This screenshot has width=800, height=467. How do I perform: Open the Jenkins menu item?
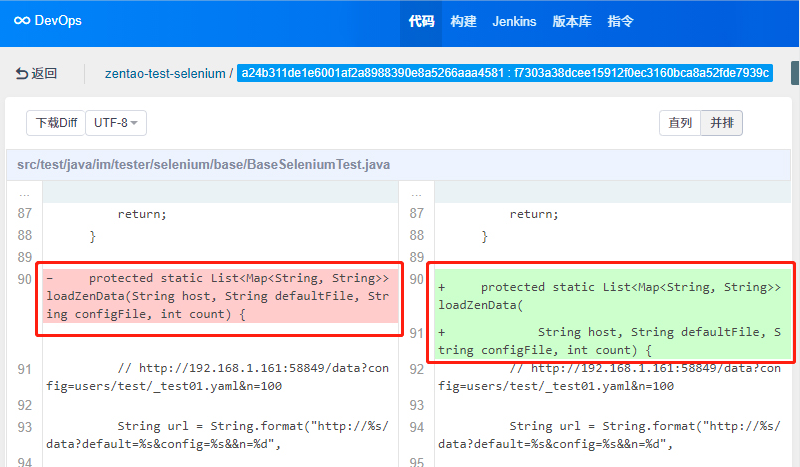(x=514, y=21)
